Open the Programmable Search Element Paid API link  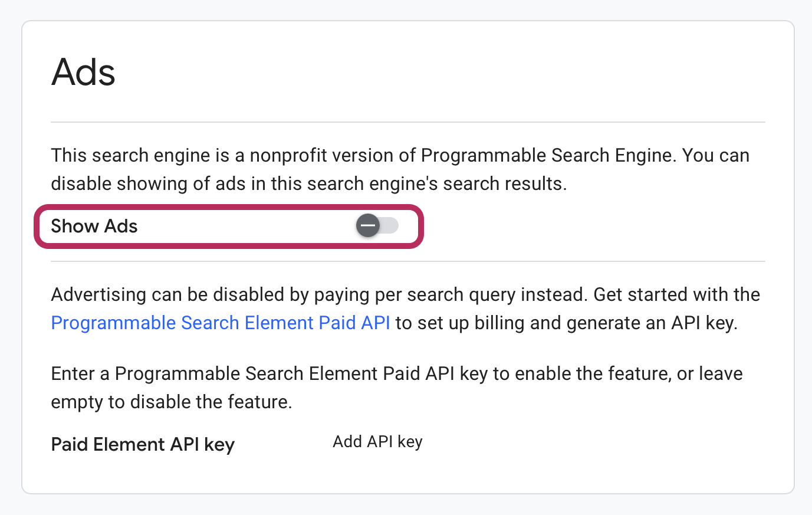219,323
